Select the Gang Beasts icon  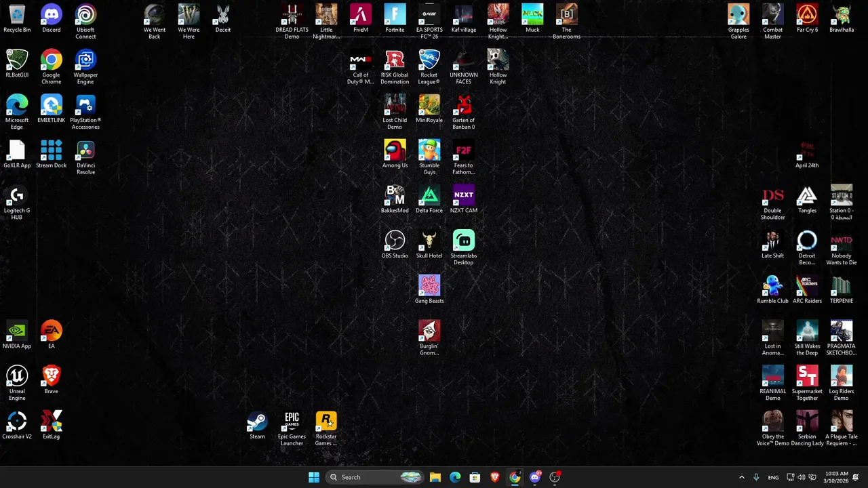429,290
